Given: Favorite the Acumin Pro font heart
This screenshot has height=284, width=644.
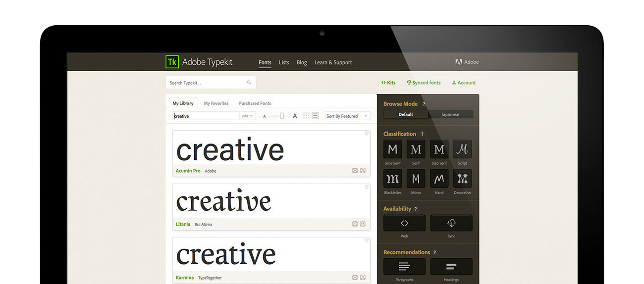Looking at the screenshot, I should (367, 134).
